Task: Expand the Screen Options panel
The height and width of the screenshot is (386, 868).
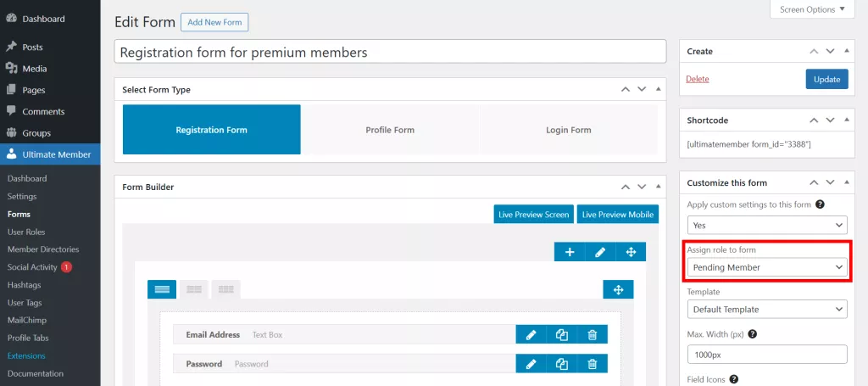Action: coord(812,9)
